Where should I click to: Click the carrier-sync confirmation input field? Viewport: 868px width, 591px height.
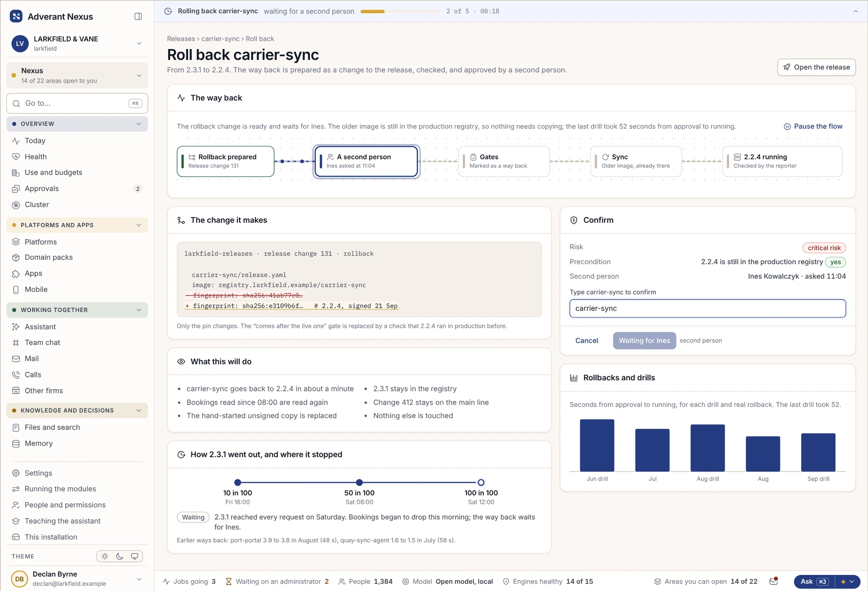[x=707, y=308]
